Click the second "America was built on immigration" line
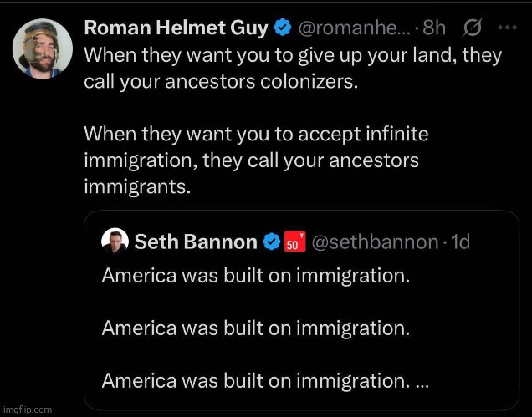532x417 pixels. point(255,328)
